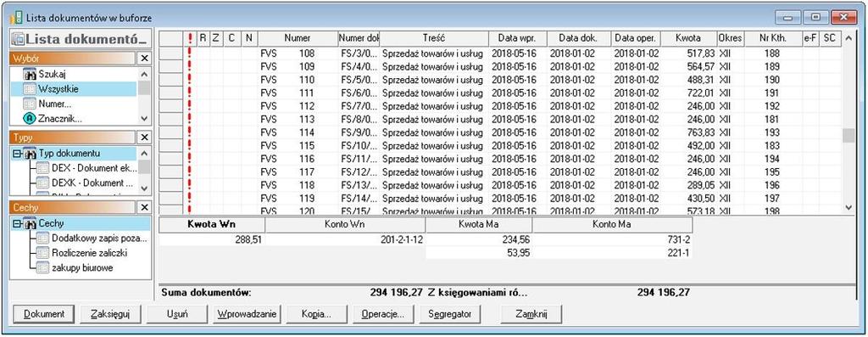Viewport: 868px width, 337px height.
Task: Click the zakupy biurowe icon
Action: point(42,267)
